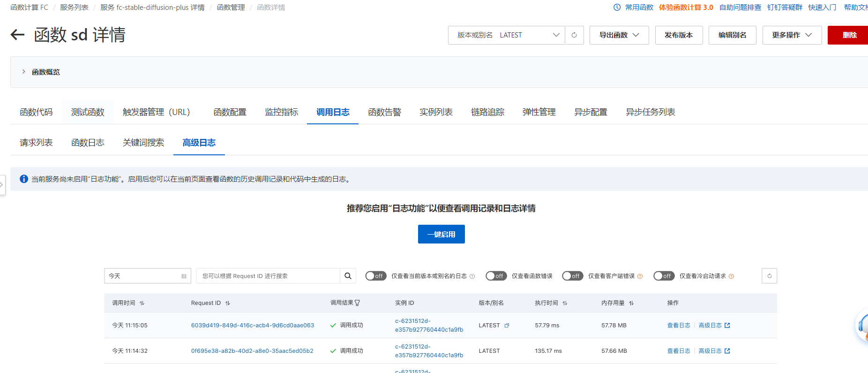Open the 函数日志 sub-tab

(x=88, y=143)
